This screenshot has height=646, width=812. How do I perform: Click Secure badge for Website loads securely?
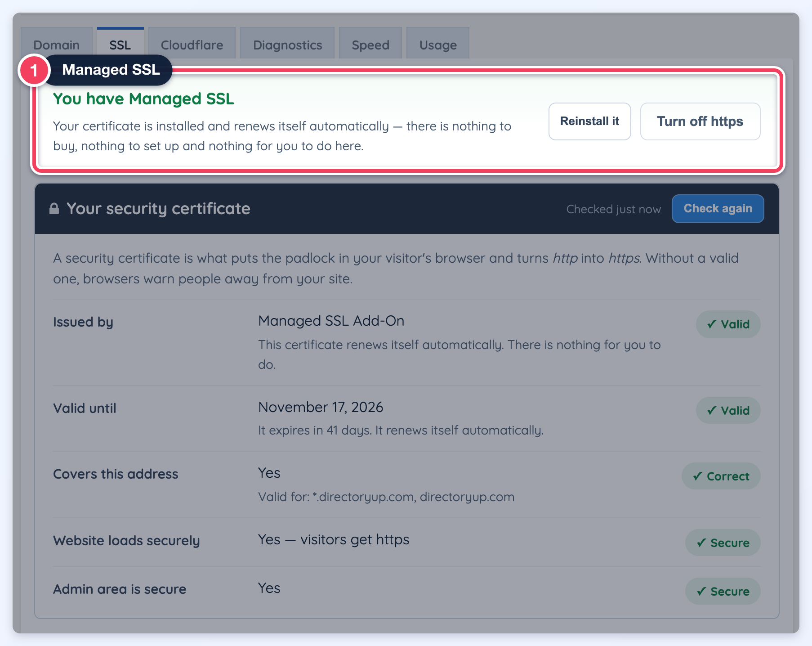pyautogui.click(x=723, y=543)
